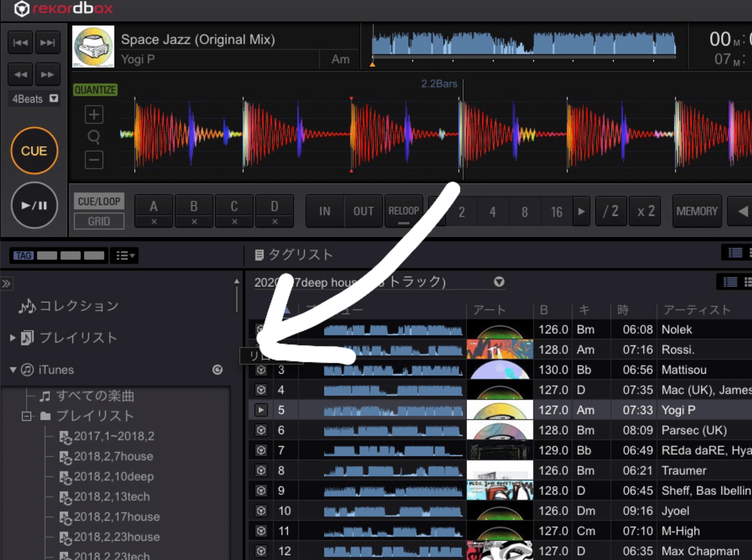Hit the orange CUE button

tap(34, 151)
